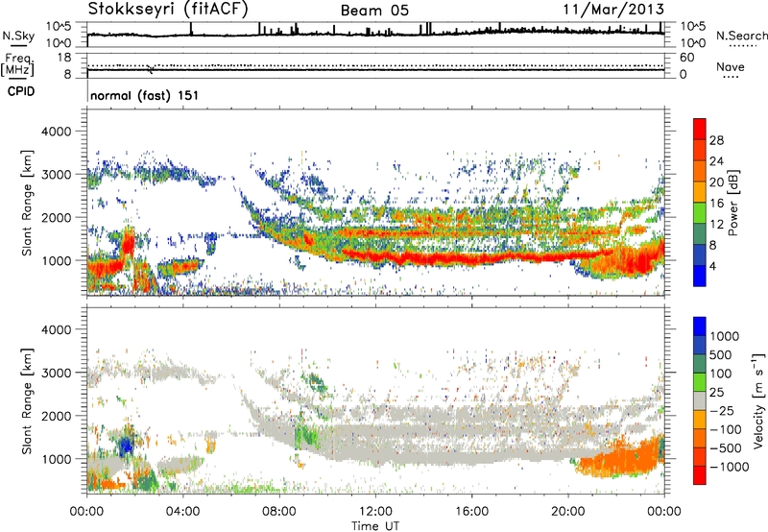The width and height of the screenshot is (768, 532).
Task: Click the 16:00 time tick label
Action: (x=471, y=512)
